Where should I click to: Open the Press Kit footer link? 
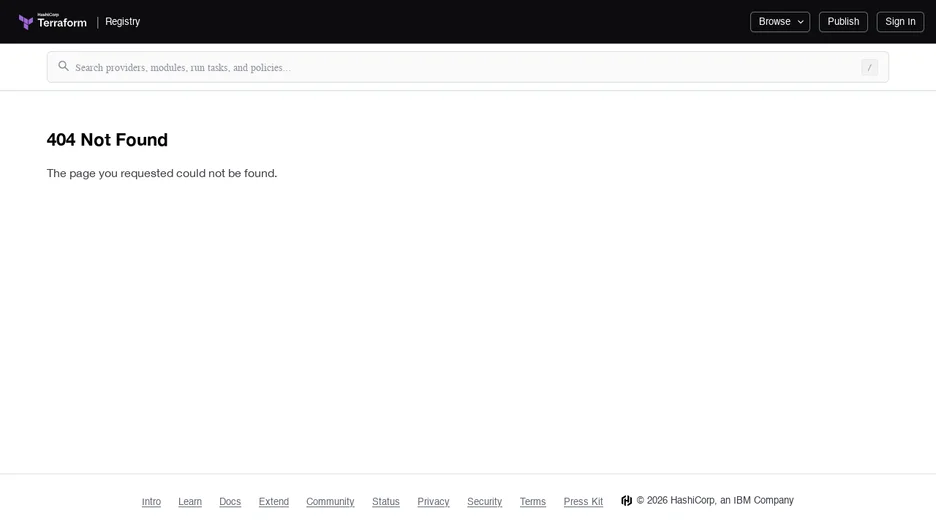coord(583,501)
